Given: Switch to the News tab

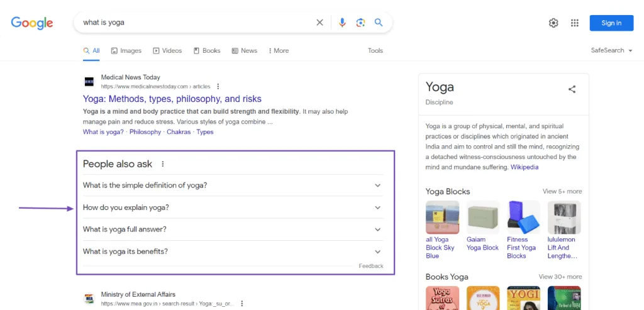Looking at the screenshot, I should [245, 50].
